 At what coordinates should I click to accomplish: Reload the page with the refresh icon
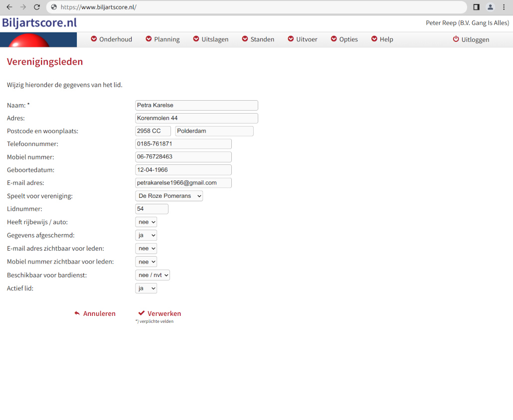coord(36,7)
